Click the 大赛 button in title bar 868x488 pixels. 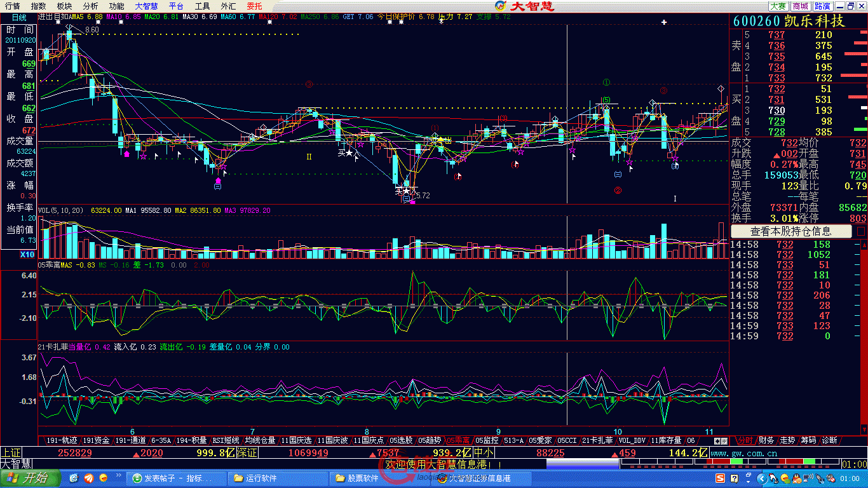click(778, 6)
